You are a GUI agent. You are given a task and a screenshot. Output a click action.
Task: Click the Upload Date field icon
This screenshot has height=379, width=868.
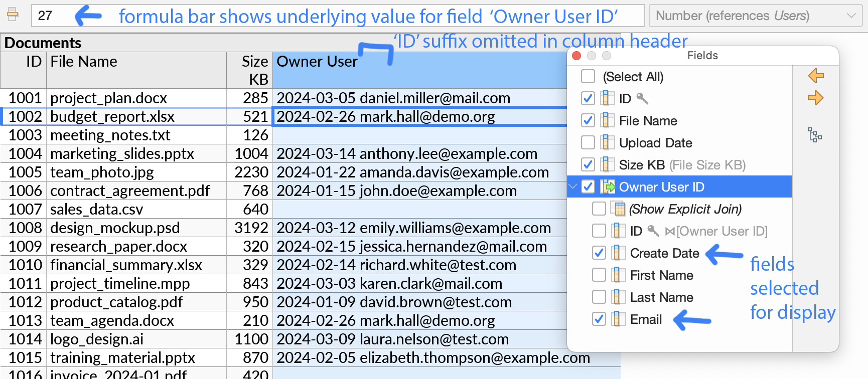point(608,142)
